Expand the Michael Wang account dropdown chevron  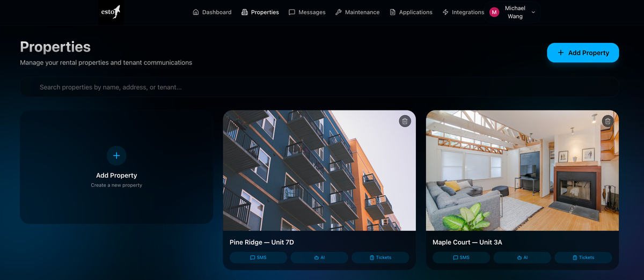(533, 12)
